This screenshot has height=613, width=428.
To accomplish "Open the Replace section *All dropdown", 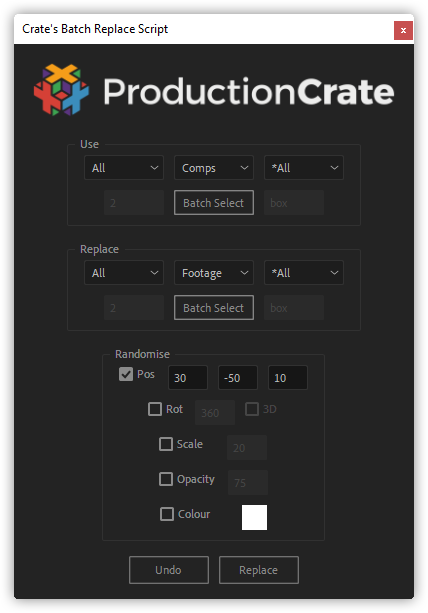I will click(x=304, y=272).
